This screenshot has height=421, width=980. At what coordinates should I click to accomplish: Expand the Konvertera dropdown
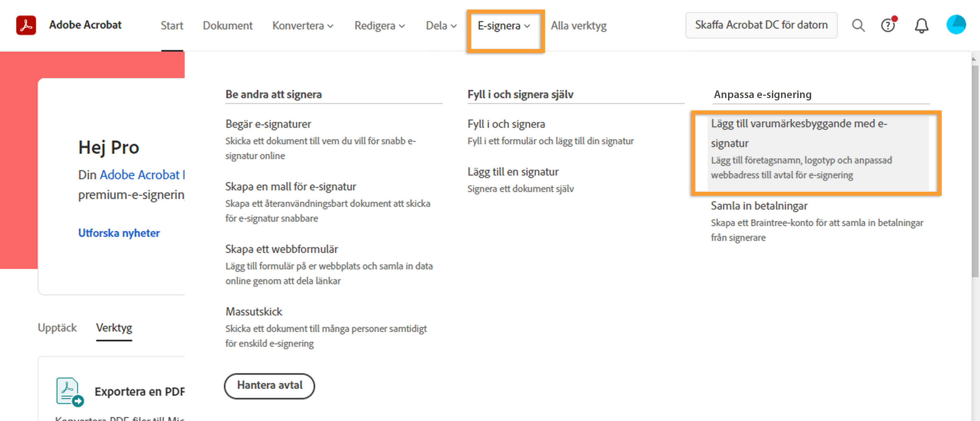point(303,26)
